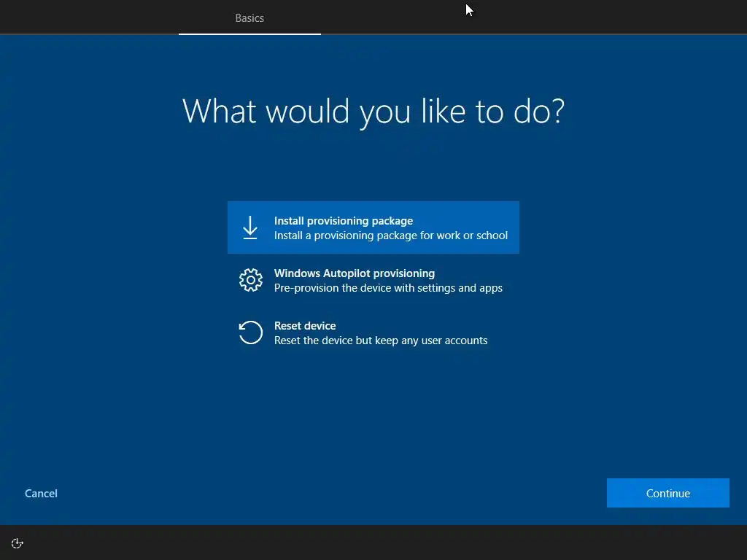
Task: Switch to the Basics tab
Action: [x=249, y=17]
